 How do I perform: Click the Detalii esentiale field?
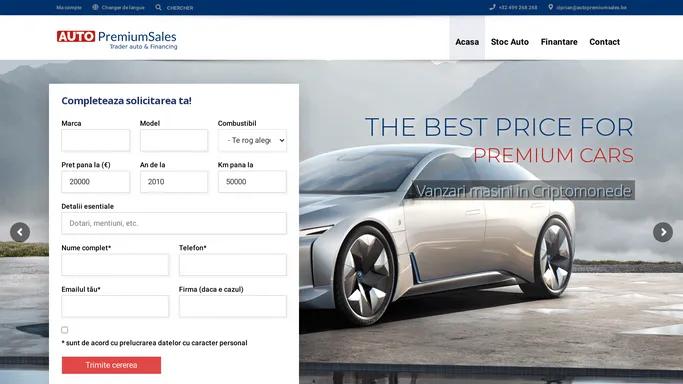pos(174,223)
